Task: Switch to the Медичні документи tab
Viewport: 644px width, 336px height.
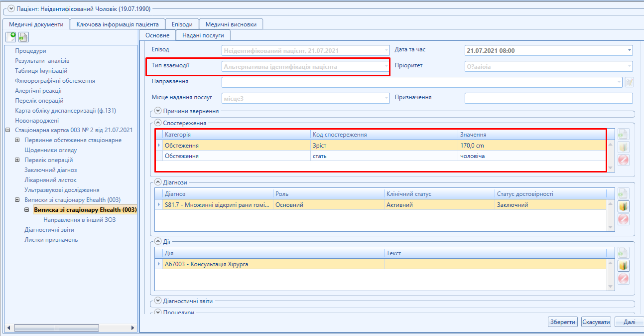Action: [x=36, y=24]
